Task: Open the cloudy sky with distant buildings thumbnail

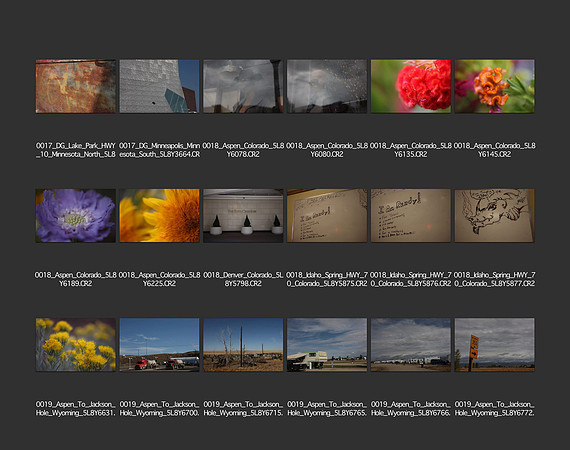Action: click(x=411, y=345)
